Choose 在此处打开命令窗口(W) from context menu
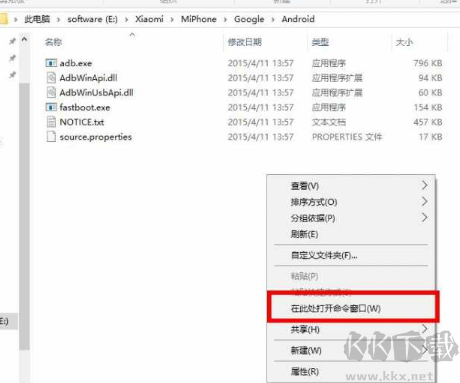 [x=353, y=308]
